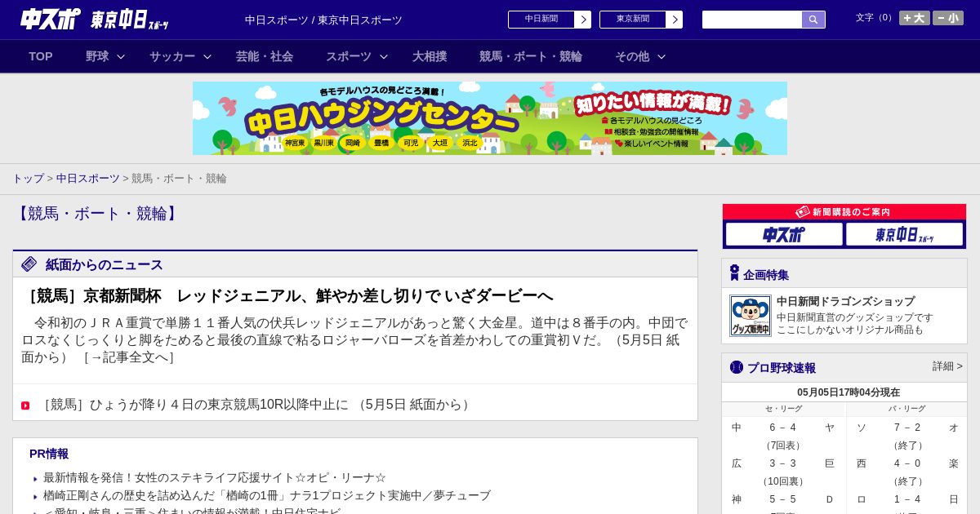
Task: Click the 中スポ logo in header
Action: (50, 19)
